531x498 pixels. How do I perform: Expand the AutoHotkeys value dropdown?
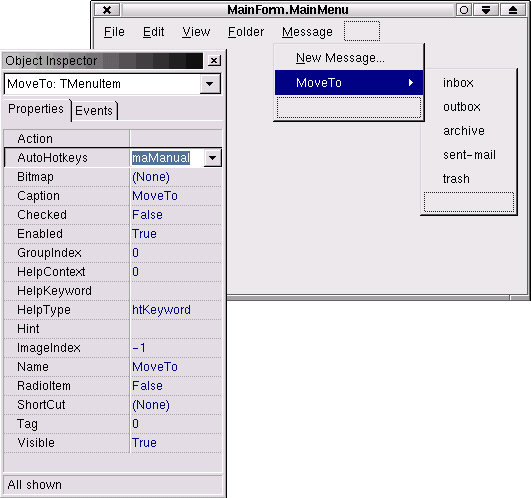[x=213, y=158]
